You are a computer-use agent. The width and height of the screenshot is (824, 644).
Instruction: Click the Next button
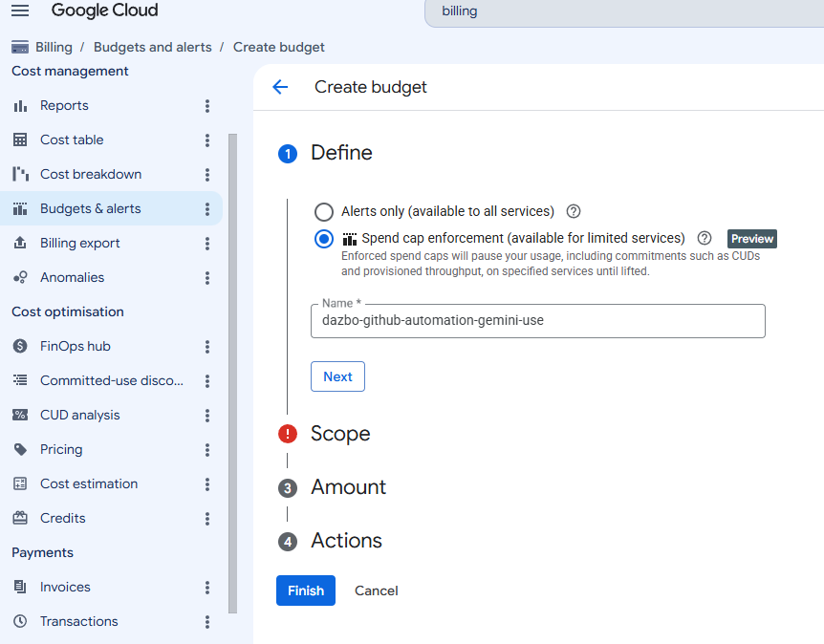[x=337, y=376]
